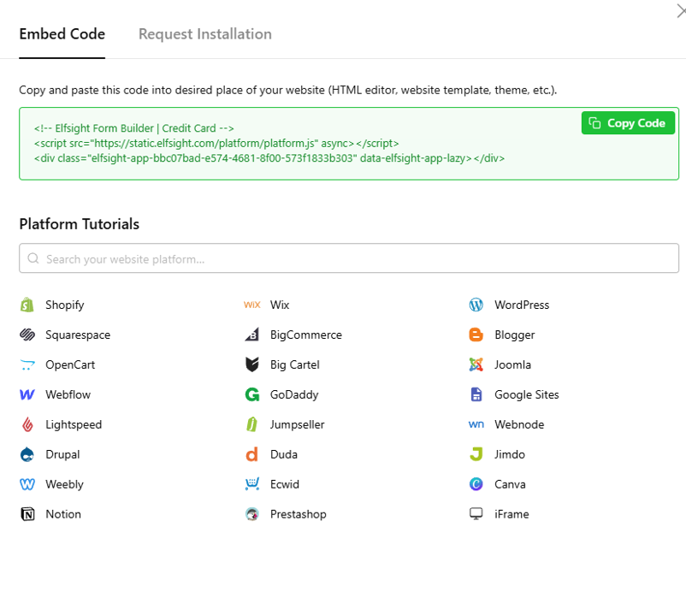
Task: Open the Wix tutorial link
Action: 280,305
